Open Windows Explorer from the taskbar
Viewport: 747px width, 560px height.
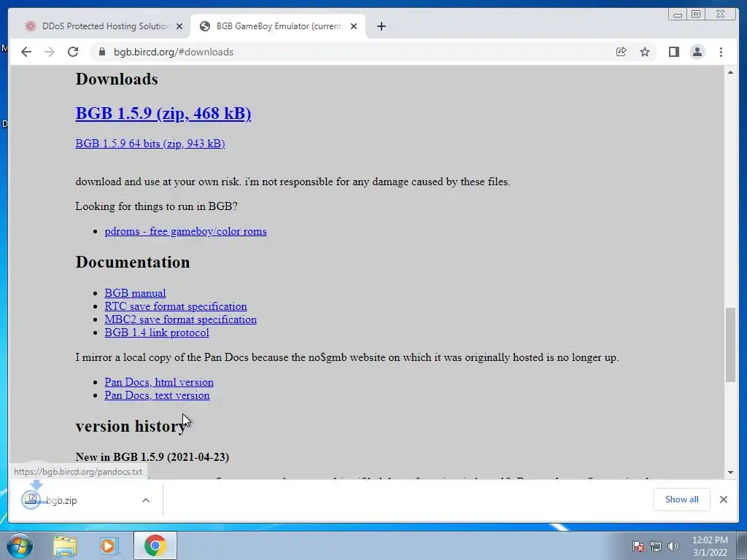(65, 545)
